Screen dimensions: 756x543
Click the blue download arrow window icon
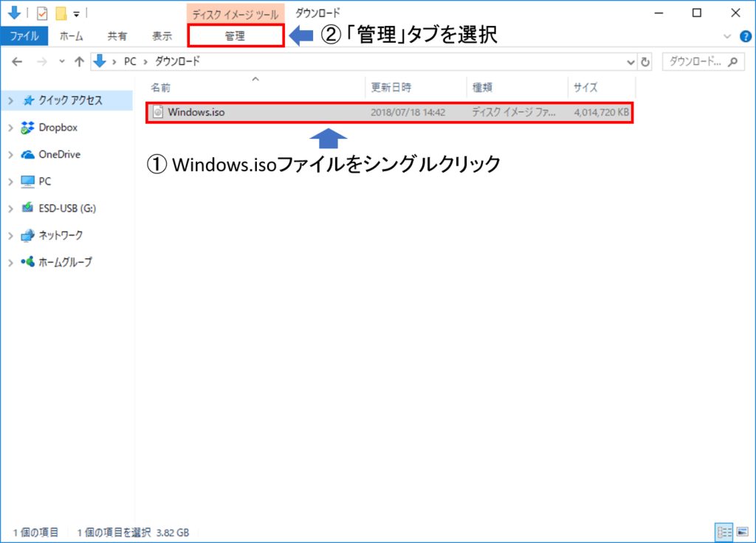(x=15, y=13)
